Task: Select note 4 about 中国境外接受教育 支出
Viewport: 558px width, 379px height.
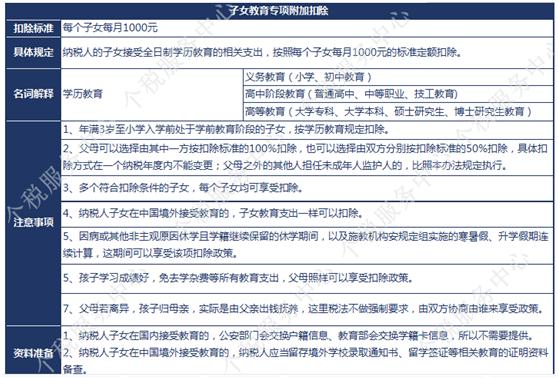Action: pos(213,213)
